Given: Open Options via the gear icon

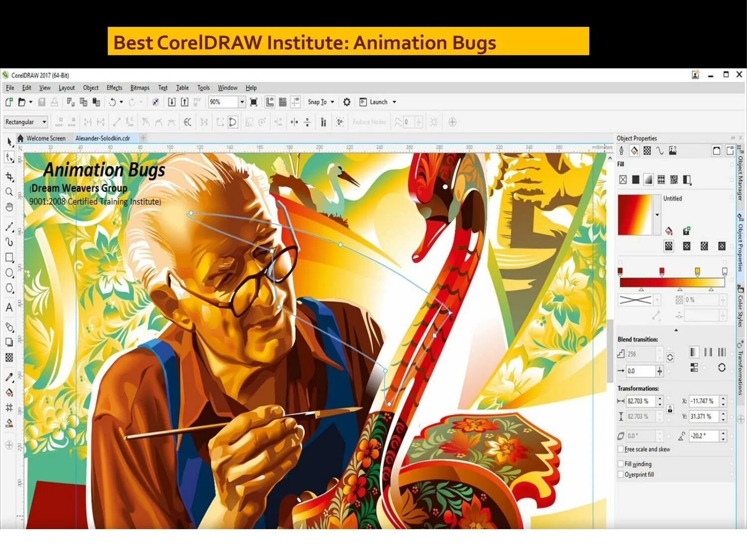Looking at the screenshot, I should pyautogui.click(x=347, y=102).
